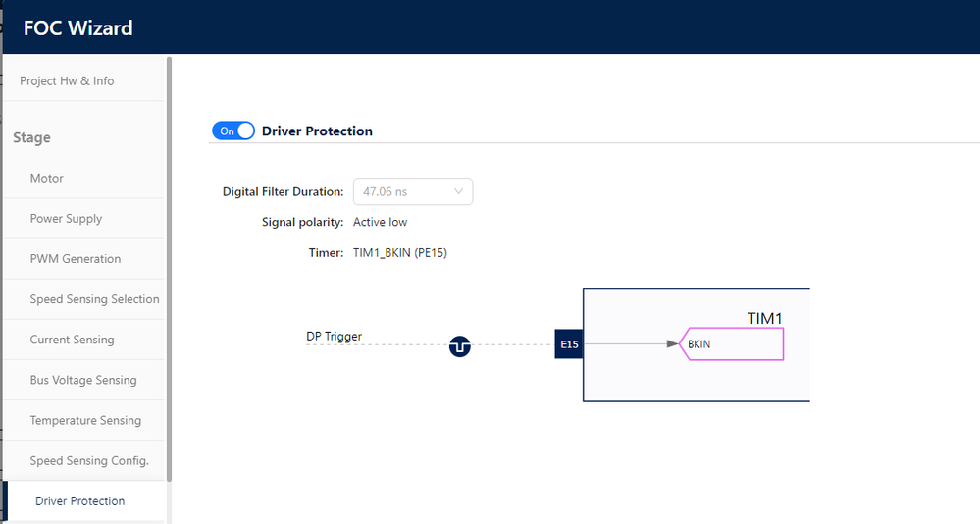This screenshot has width=980, height=524.
Task: Click the TIM1 block title
Action: pyautogui.click(x=765, y=318)
